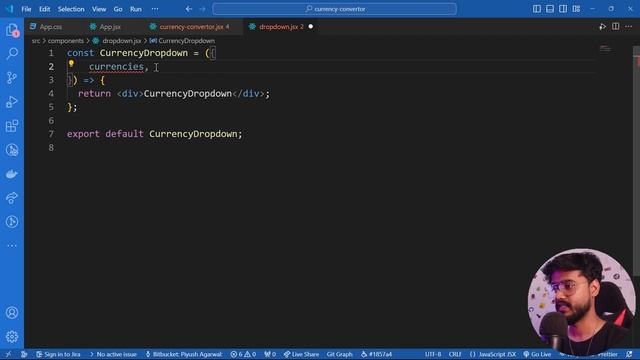640x360 pixels.
Task: Open the Extensions view
Action: pos(12,126)
